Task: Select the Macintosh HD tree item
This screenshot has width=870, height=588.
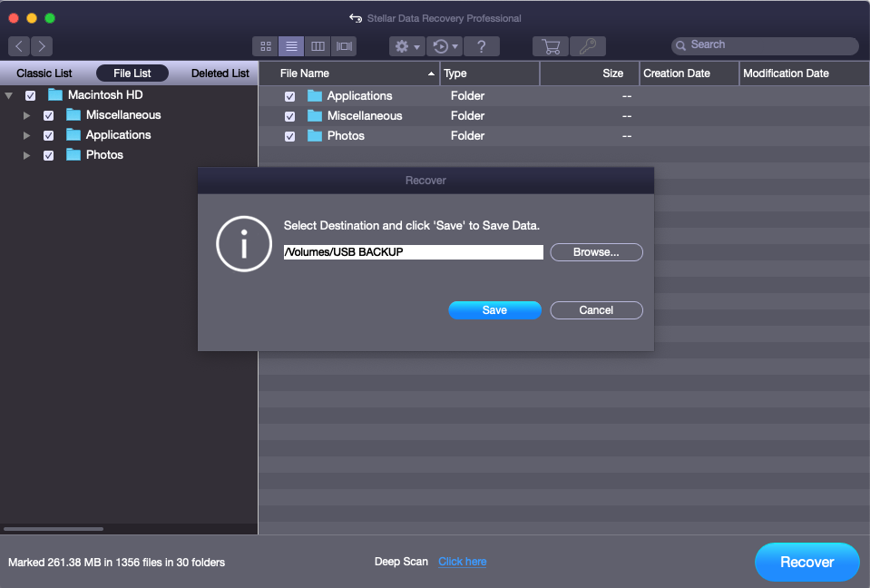Action: (105, 95)
